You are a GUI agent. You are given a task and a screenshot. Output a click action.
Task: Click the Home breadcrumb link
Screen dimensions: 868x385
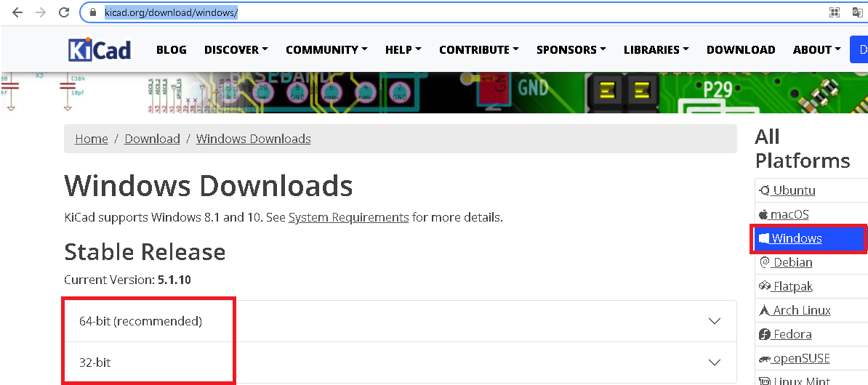click(92, 139)
